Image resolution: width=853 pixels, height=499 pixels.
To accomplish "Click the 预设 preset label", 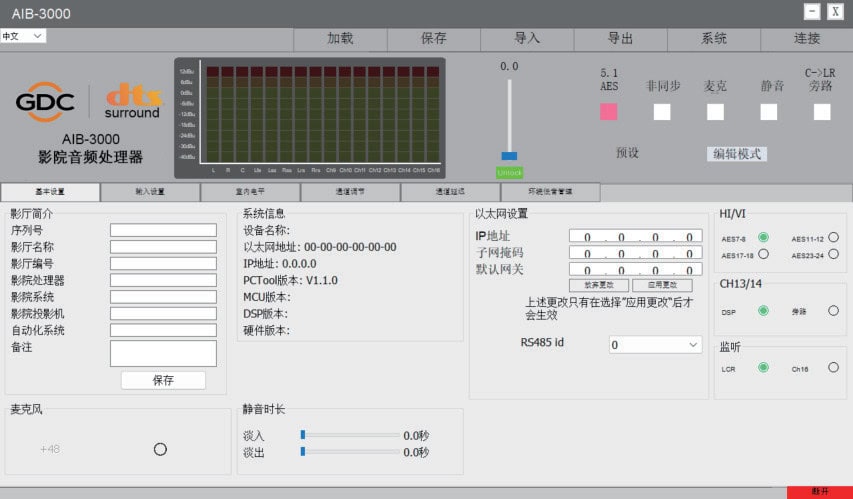I will coord(627,153).
